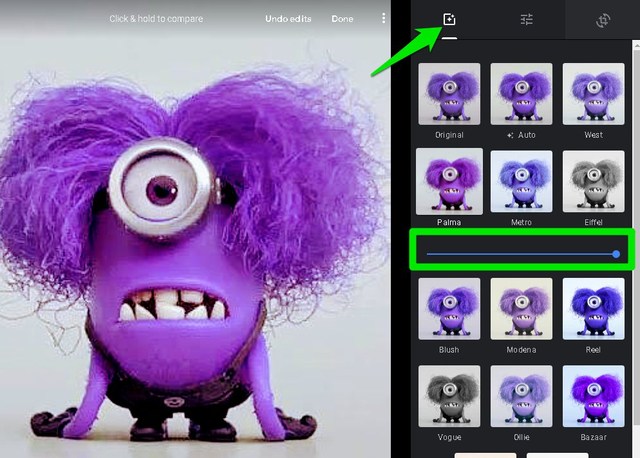Click the minion photo preview to compare
Image resolution: width=640 pixels, height=458 pixels.
190,250
